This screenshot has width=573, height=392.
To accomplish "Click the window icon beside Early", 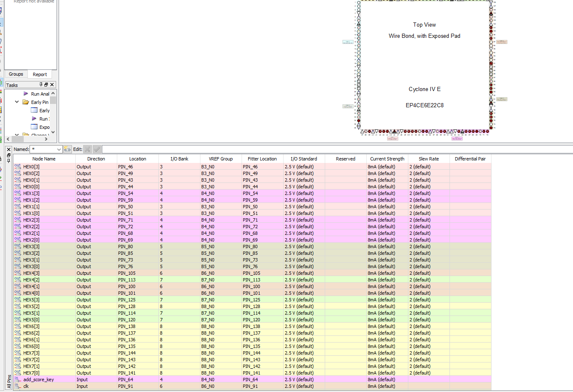I will (x=34, y=110).
